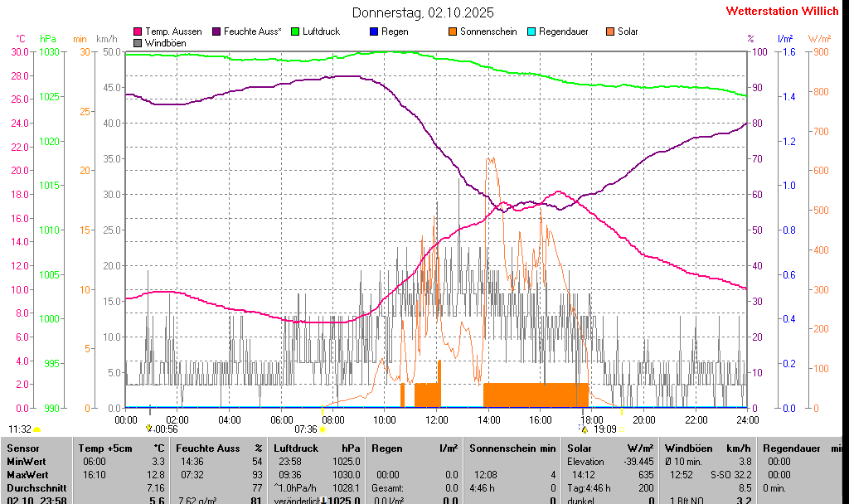Screen dimensions: 849x504
Task: Click the W/m² axis unit label
Action: (x=819, y=39)
